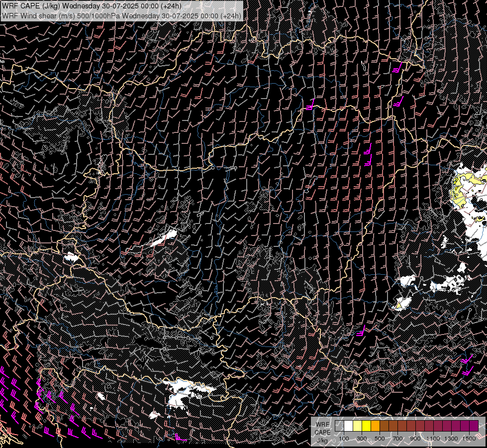The width and height of the screenshot is (487, 448).
Task: Click the legend label '700'
Action: click(397, 439)
